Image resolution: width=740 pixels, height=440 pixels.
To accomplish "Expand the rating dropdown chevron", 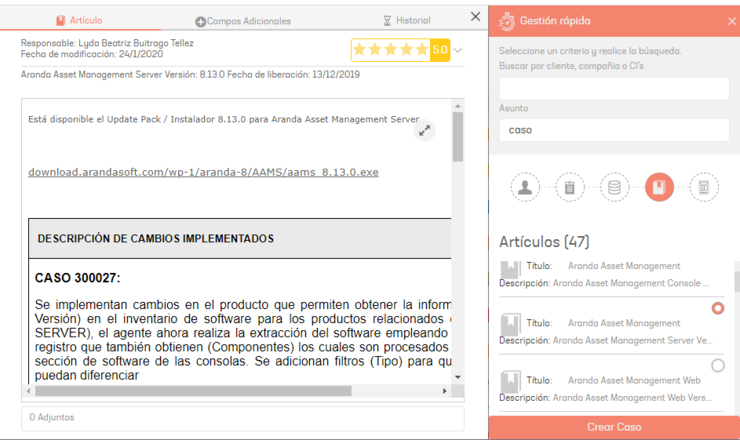I will (x=457, y=50).
